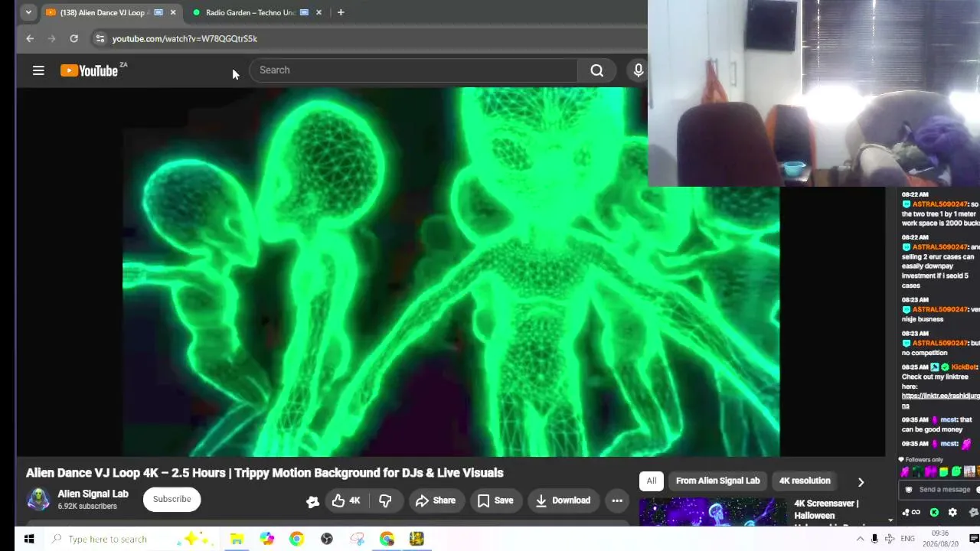This screenshot has height=551, width=980.
Task: Click the browser forward arrow
Action: click(x=52, y=38)
